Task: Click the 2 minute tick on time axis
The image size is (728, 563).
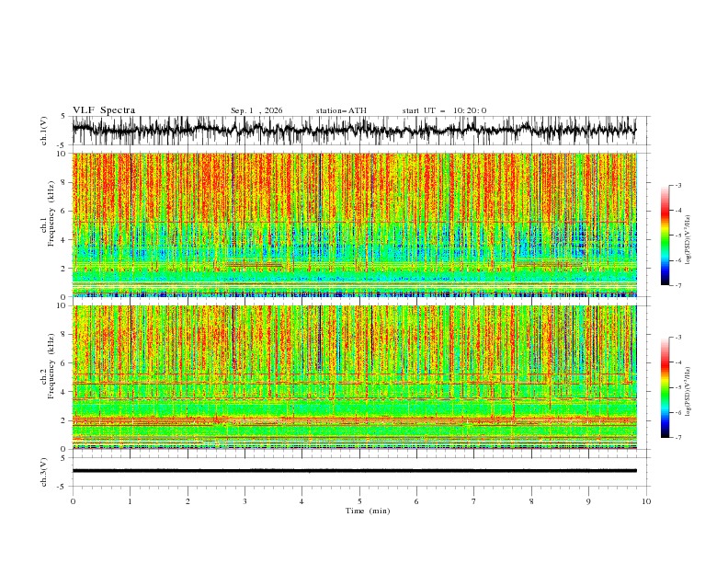Action: [188, 501]
